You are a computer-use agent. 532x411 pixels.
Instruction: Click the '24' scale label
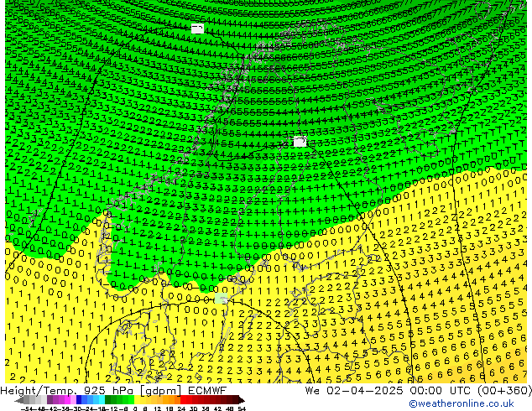[181, 408]
